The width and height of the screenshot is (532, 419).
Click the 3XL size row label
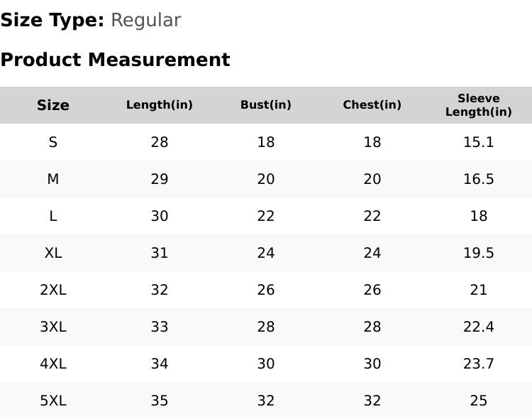pyautogui.click(x=53, y=327)
